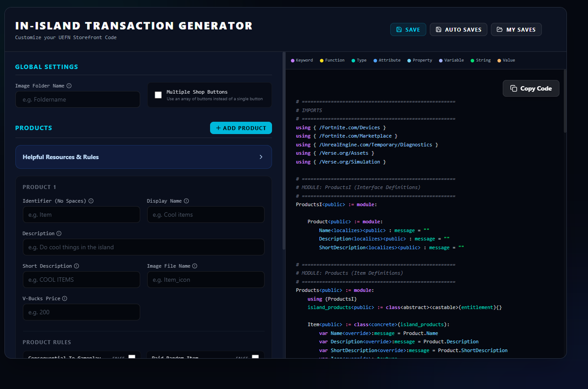Click the island_products class definition line
This screenshot has height=389, width=588.
pyautogui.click(x=405, y=307)
